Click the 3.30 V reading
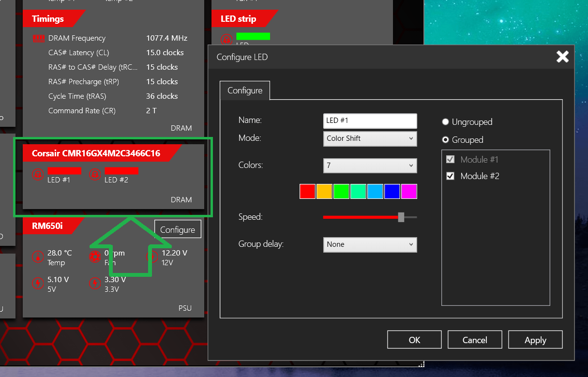The width and height of the screenshot is (588, 377). coord(115,280)
